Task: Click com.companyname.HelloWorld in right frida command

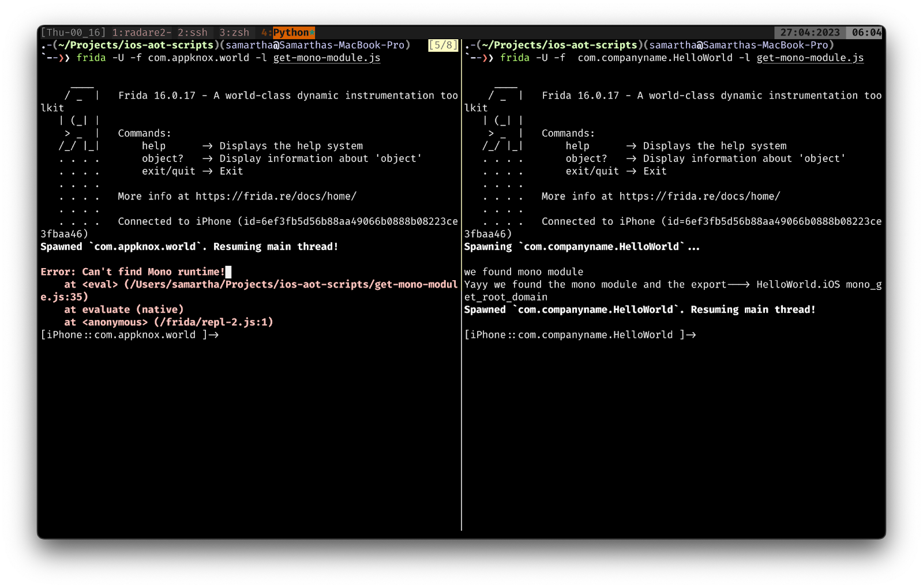Action: pyautogui.click(x=655, y=58)
